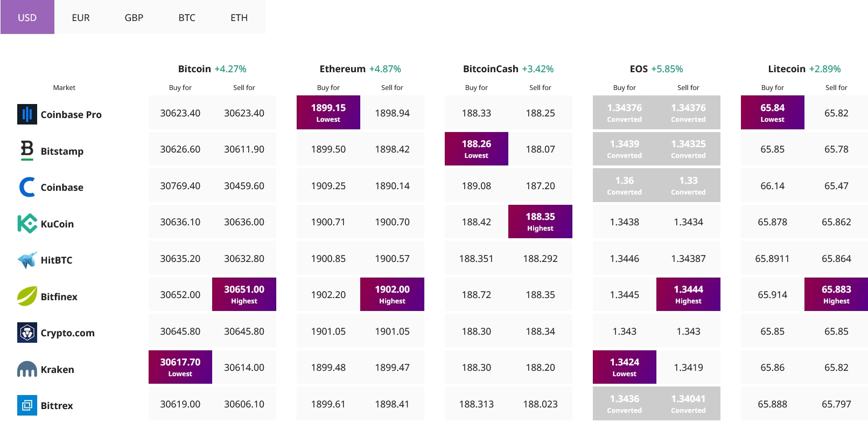Click the HitBTC logo icon

27,260
